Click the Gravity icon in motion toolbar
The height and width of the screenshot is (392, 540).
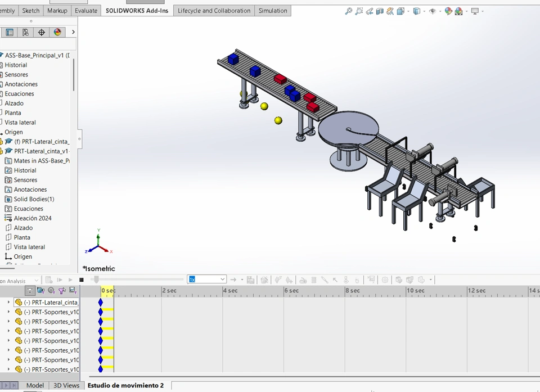click(357, 280)
